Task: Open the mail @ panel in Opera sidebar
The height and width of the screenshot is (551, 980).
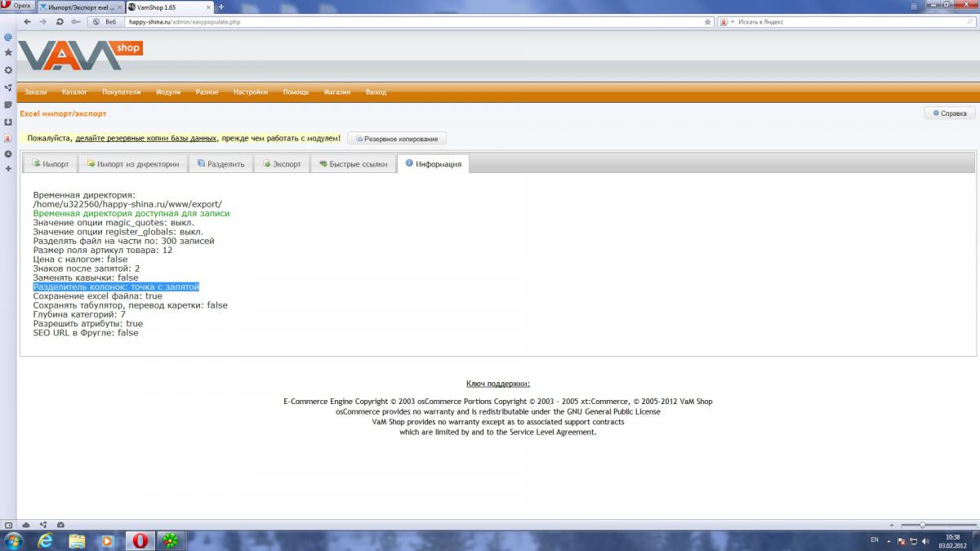Action: [8, 37]
